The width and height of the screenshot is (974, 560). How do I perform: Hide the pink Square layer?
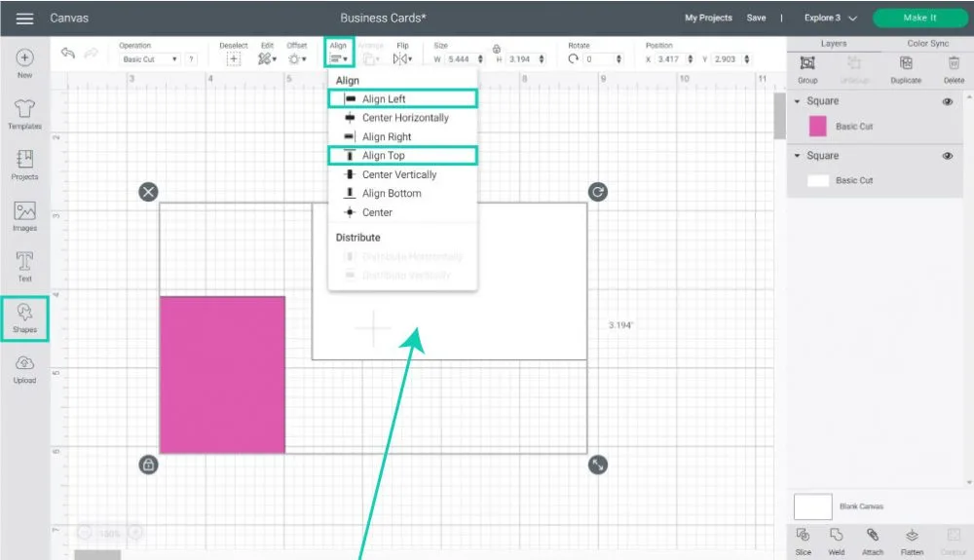948,101
